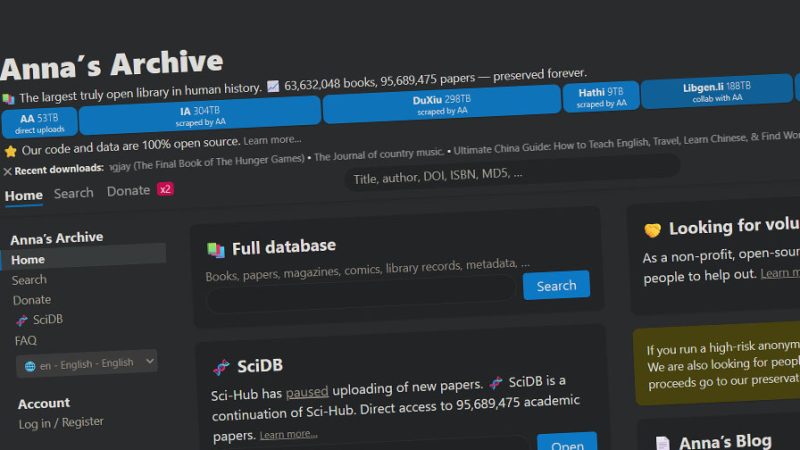Click the handshake icon by Looking for volunteers
Image resolution: width=800 pixels, height=450 pixels.
click(652, 231)
